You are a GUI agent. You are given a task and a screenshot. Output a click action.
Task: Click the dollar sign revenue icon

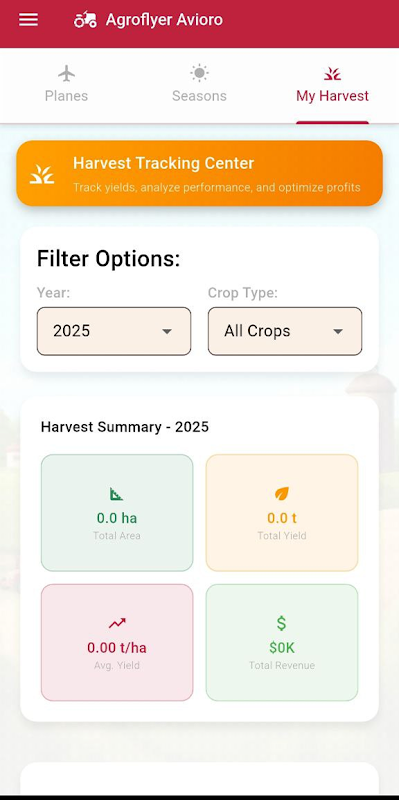point(282,623)
